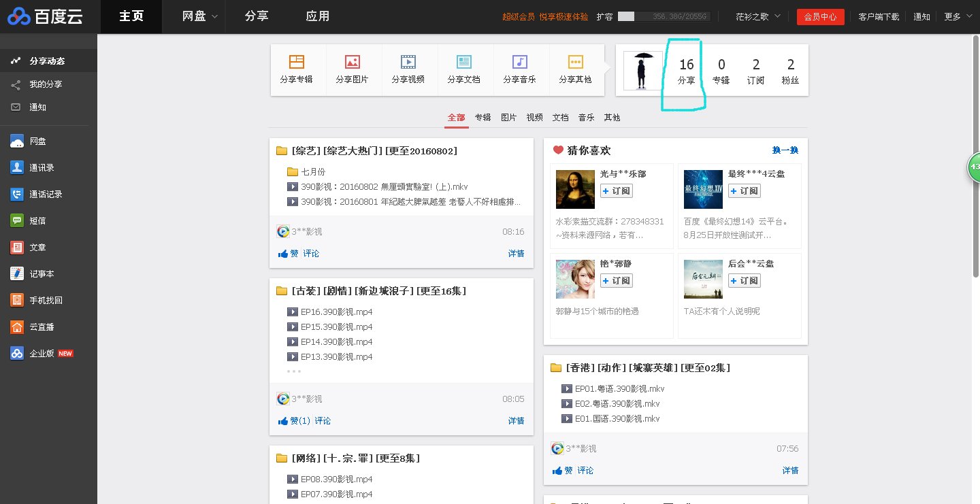Select 分享图片 to view shared images
Screen dimensions: 980x504
pos(353,69)
